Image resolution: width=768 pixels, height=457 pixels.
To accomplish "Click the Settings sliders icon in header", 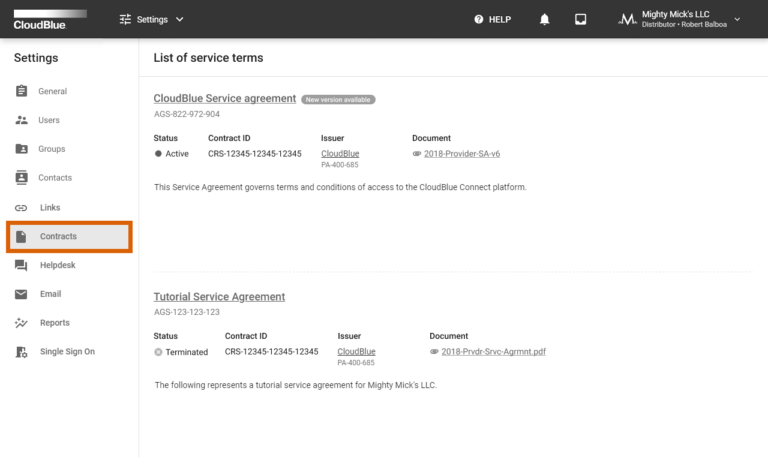I will [x=125, y=19].
